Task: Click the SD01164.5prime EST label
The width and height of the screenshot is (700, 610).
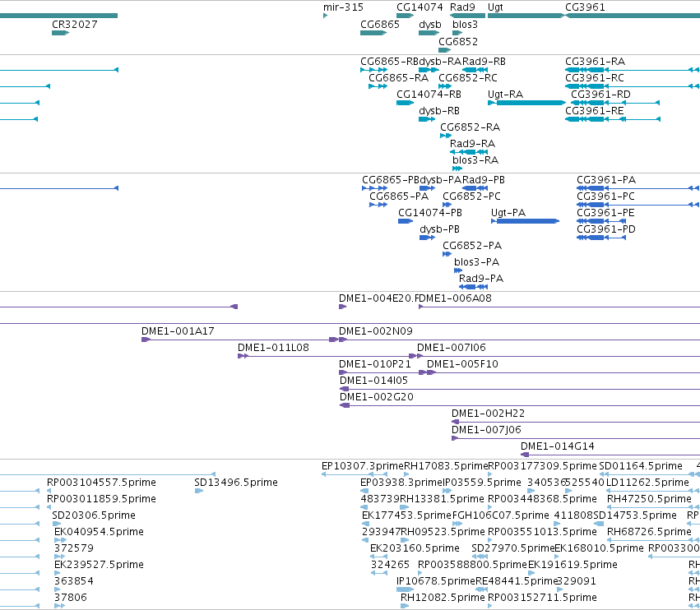Action: (641, 466)
